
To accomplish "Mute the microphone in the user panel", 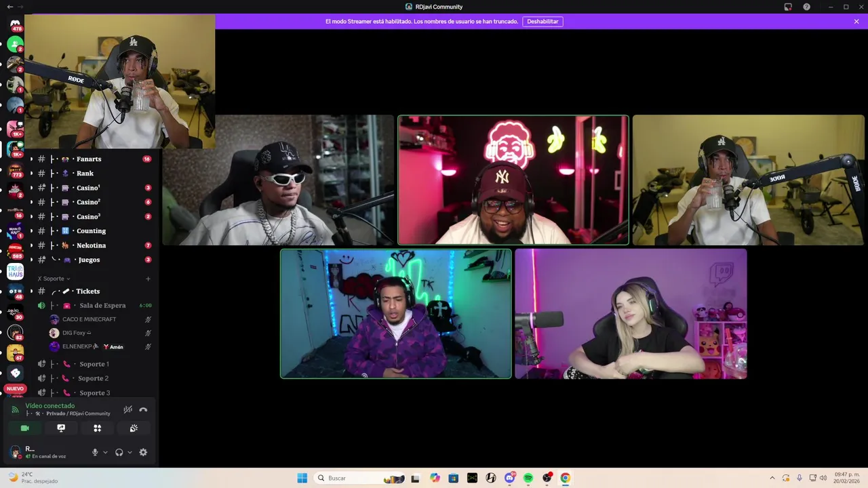I will pyautogui.click(x=95, y=452).
